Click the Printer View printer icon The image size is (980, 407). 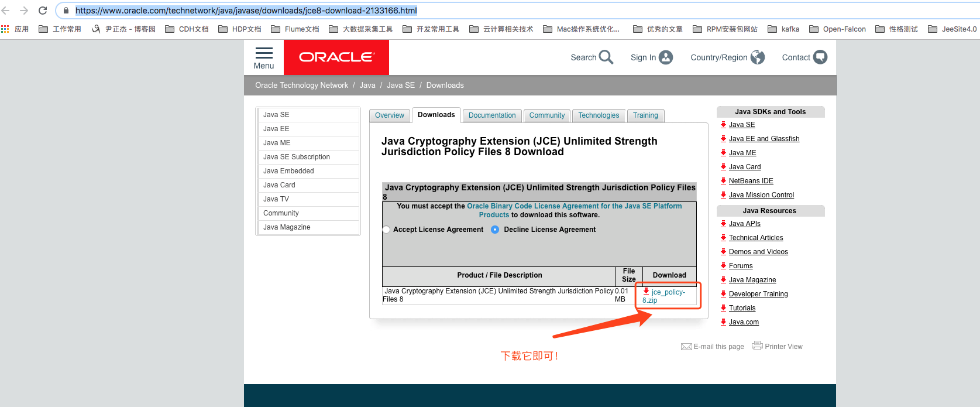(x=757, y=346)
